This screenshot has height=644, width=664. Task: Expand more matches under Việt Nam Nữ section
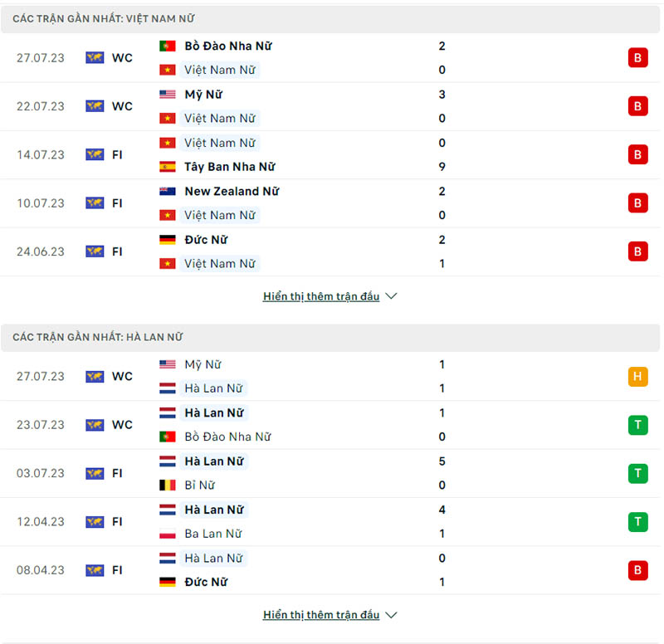[321, 296]
